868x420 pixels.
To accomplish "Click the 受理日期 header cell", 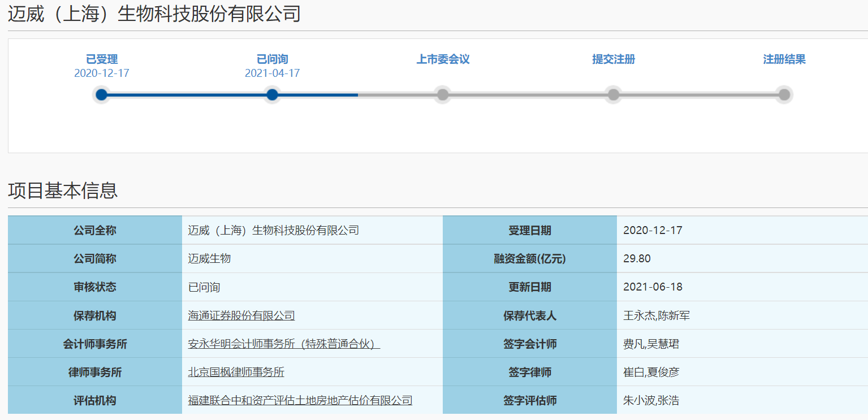I will pyautogui.click(x=530, y=231).
